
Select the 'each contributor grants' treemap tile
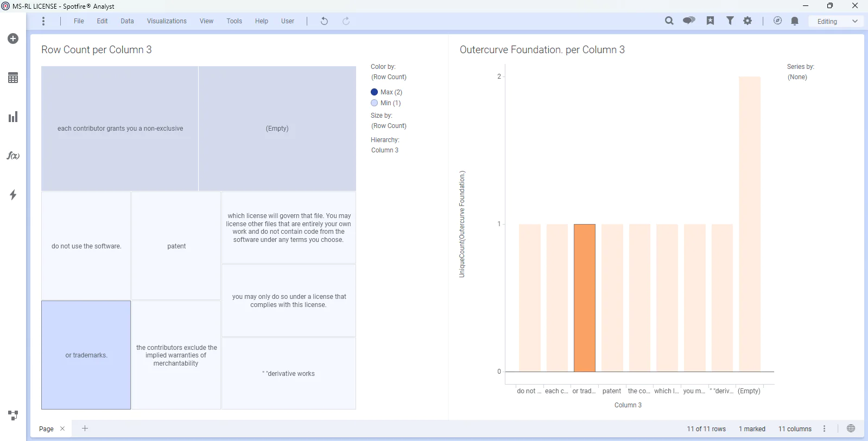[120, 129]
